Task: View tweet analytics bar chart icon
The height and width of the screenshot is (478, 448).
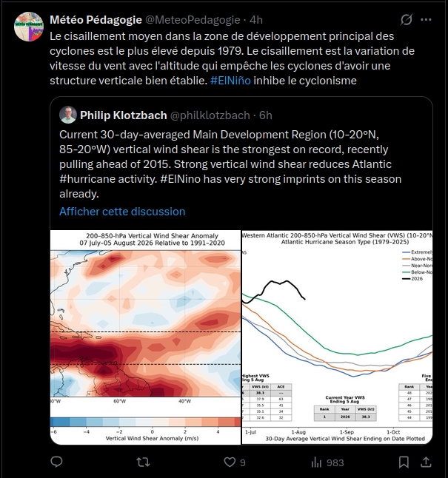Action: click(x=316, y=462)
